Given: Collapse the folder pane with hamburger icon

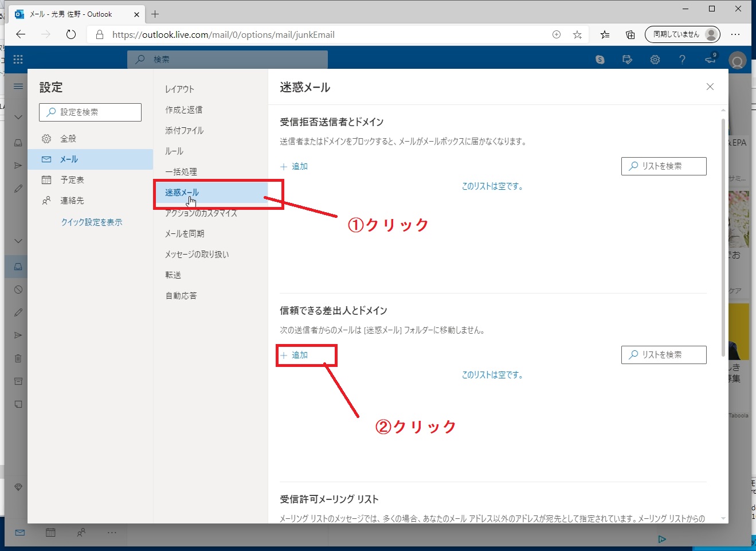Looking at the screenshot, I should 17,86.
